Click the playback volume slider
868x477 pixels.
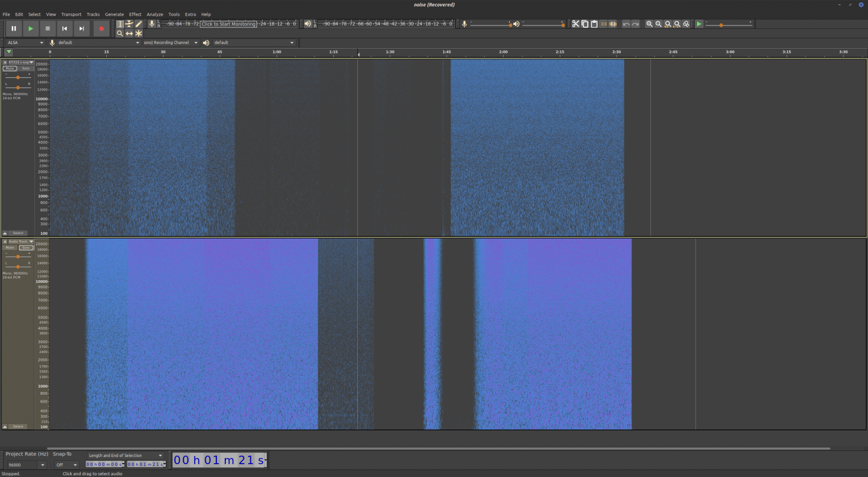click(x=544, y=24)
